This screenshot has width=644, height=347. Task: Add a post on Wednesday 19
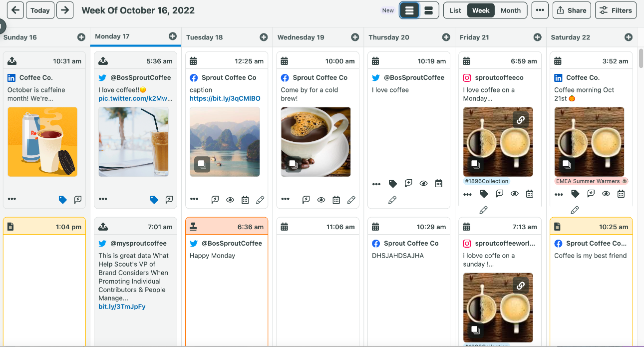pyautogui.click(x=355, y=37)
